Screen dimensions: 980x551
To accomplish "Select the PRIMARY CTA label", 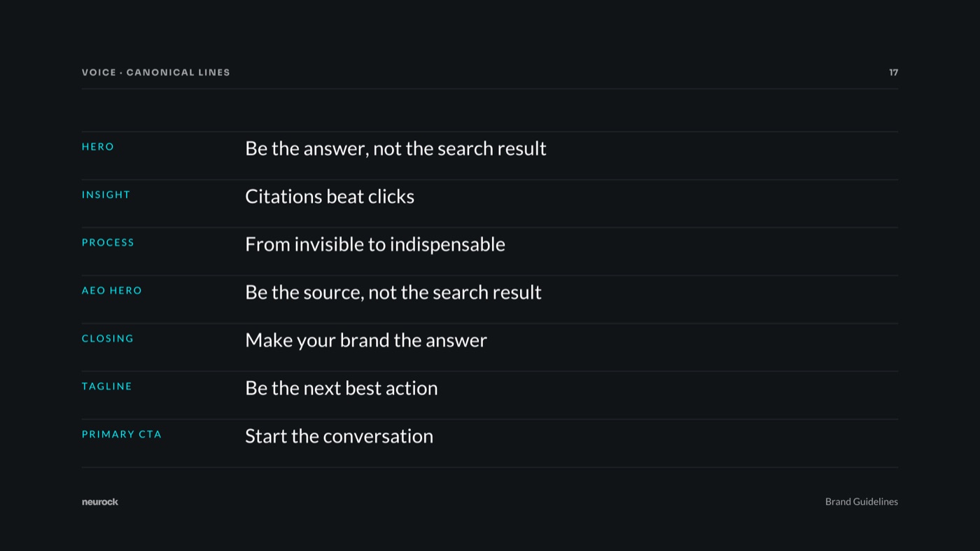I will point(122,434).
